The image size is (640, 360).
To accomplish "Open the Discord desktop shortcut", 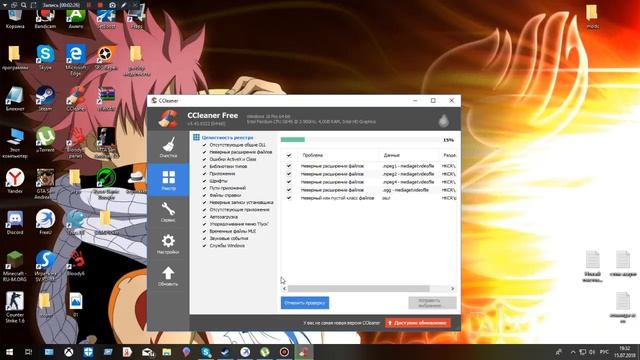I will pos(15,222).
